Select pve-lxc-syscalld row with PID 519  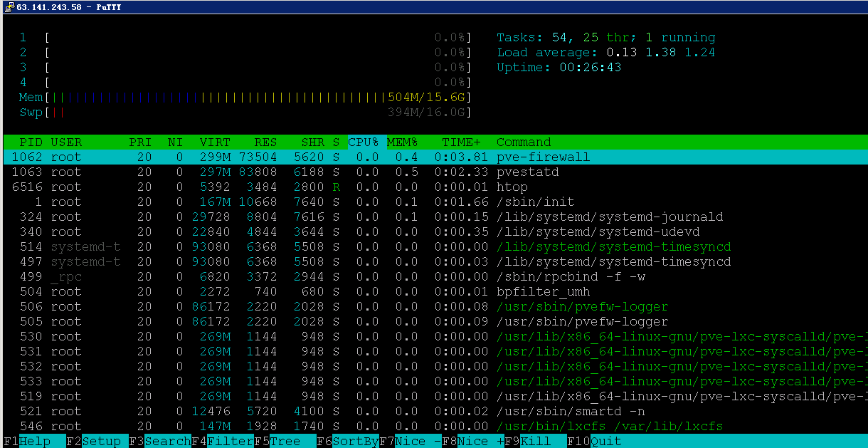tap(434, 396)
